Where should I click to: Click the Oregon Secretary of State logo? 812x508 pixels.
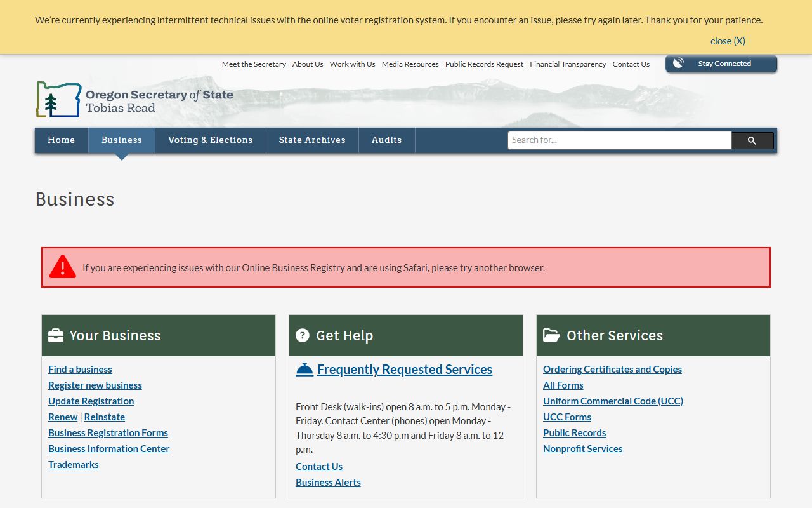pyautogui.click(x=134, y=100)
